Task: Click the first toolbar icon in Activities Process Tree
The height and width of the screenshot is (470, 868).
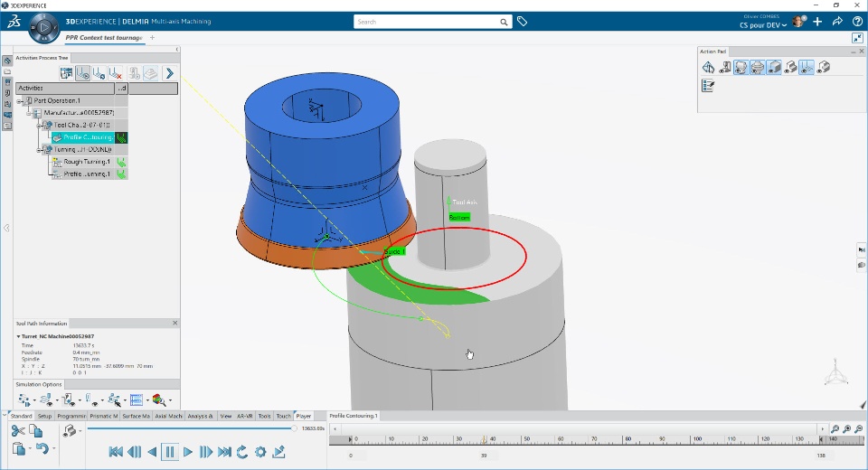Action: [x=66, y=73]
